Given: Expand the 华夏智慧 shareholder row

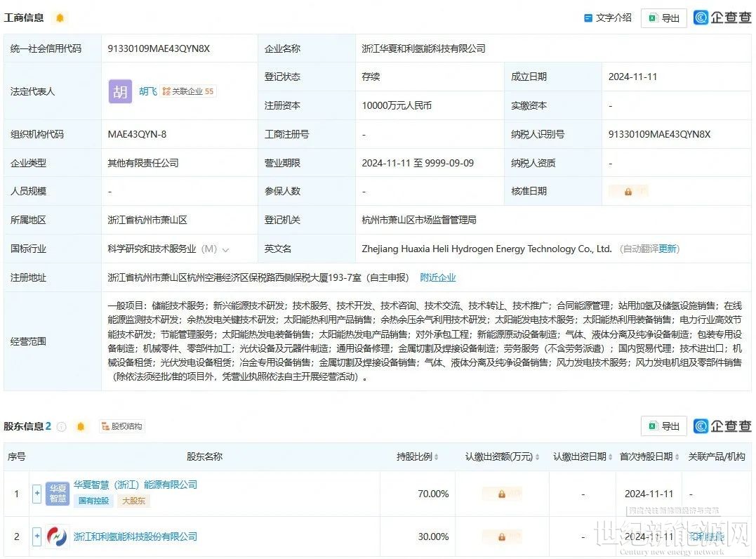Looking at the screenshot, I should click(x=37, y=494).
